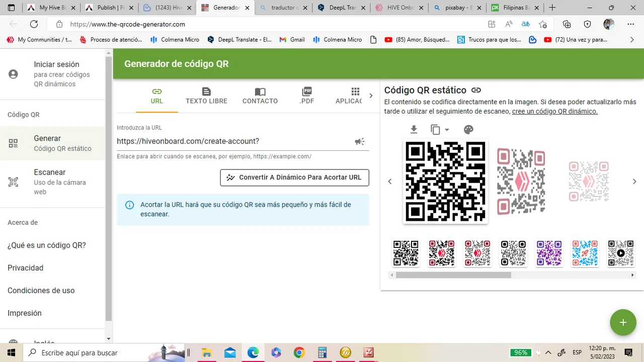644x362 pixels.
Task: Switch to the pixabay tab
Action: click(457, 8)
